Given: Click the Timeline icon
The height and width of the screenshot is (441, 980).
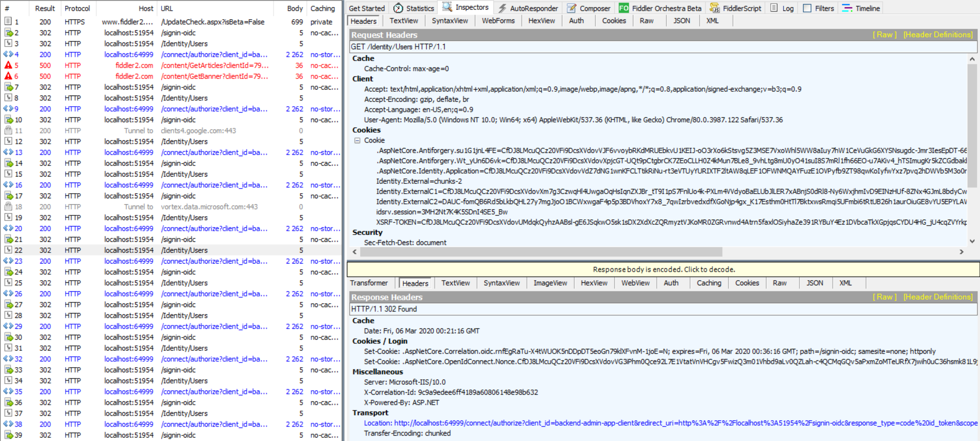Looking at the screenshot, I should 847,8.
